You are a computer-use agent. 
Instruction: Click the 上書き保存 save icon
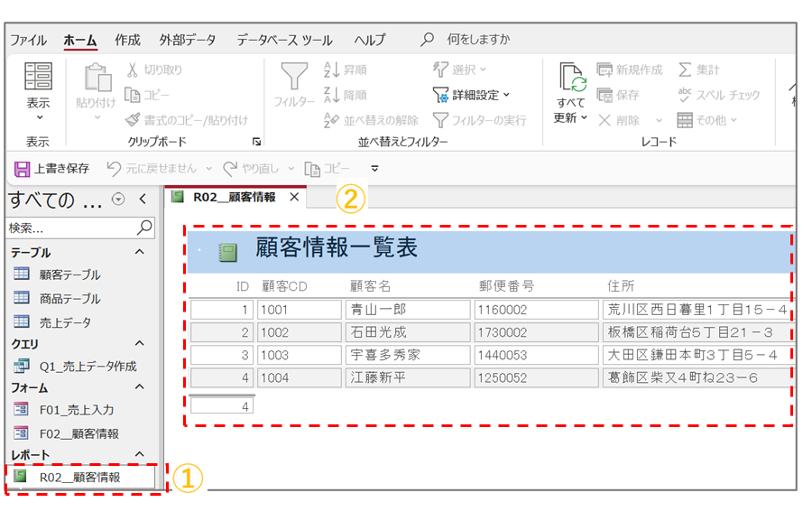coord(22,169)
